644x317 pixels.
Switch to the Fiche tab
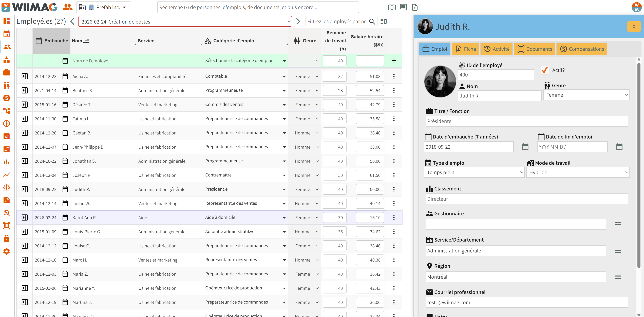(465, 49)
